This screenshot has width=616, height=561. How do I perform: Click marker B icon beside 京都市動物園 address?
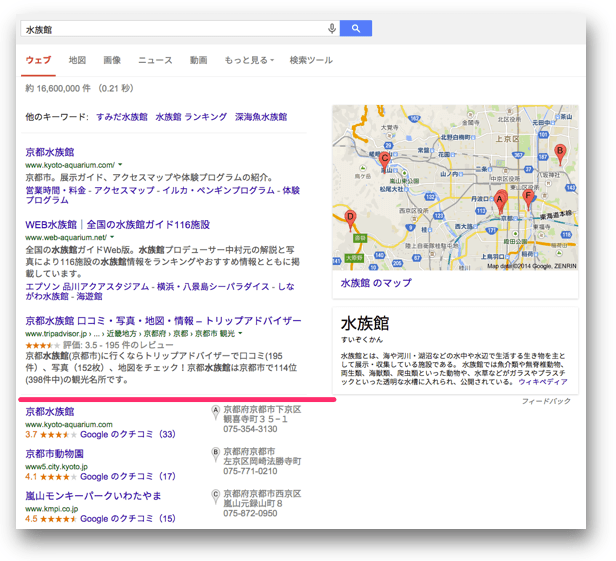click(x=215, y=454)
